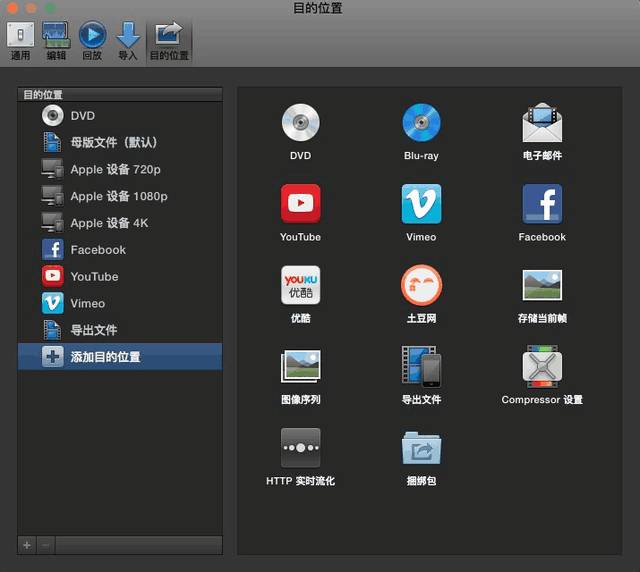This screenshot has height=572, width=640.
Task: Open the 通用 preferences tab
Action: (20, 42)
